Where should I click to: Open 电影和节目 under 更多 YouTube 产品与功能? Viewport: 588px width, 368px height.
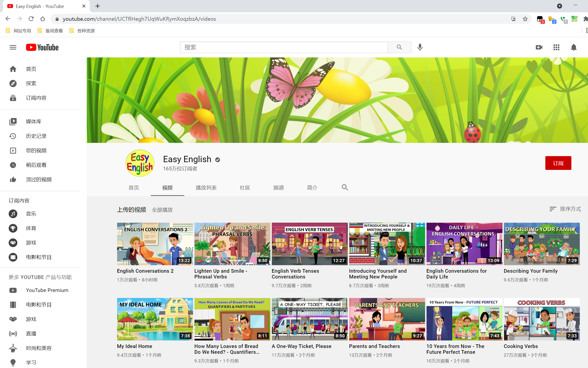(x=40, y=305)
